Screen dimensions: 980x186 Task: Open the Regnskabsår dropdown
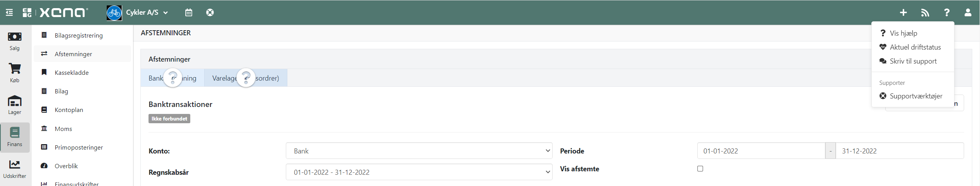coord(419,172)
